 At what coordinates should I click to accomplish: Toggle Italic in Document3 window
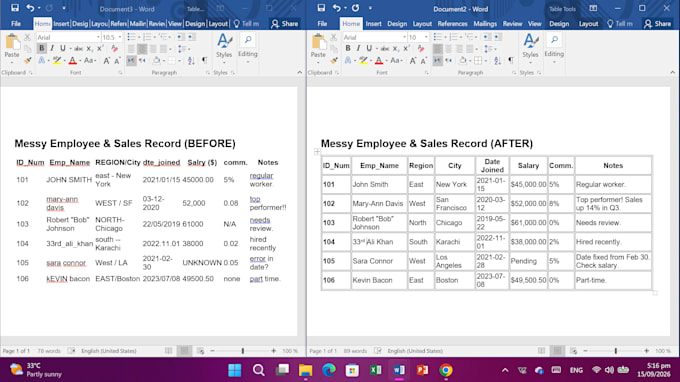[x=52, y=49]
